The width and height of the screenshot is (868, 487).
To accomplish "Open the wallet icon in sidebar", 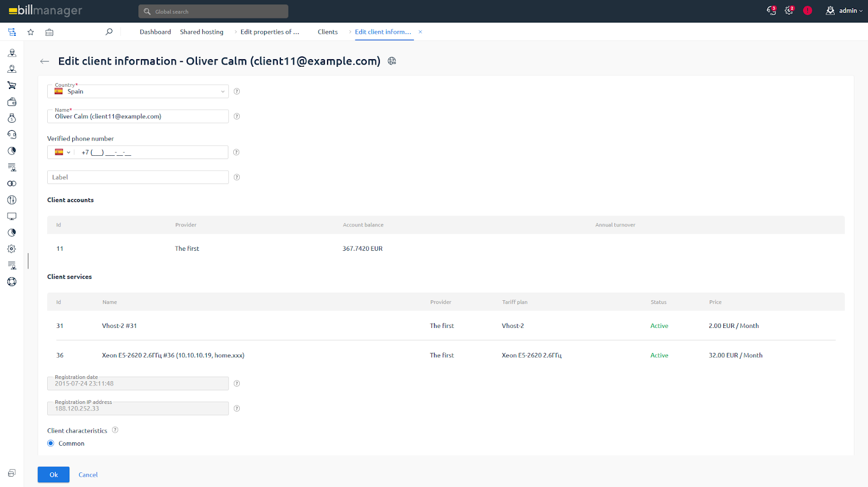I will [11, 102].
